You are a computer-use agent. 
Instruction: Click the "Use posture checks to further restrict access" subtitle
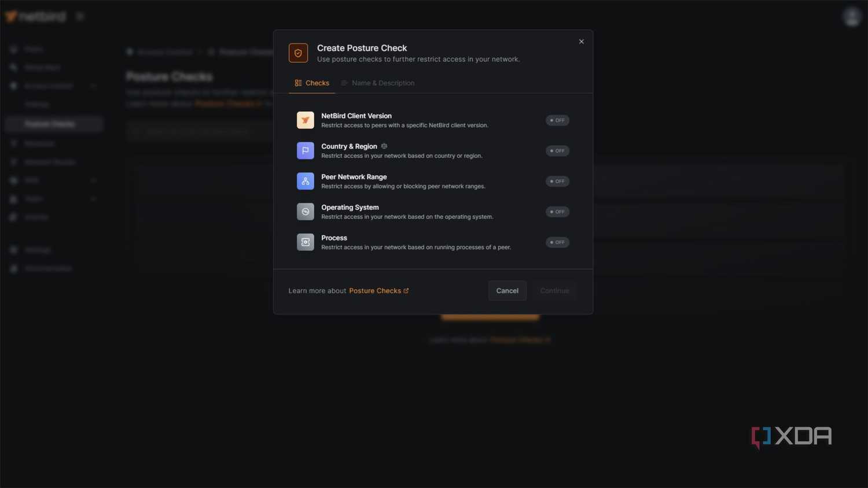418,59
